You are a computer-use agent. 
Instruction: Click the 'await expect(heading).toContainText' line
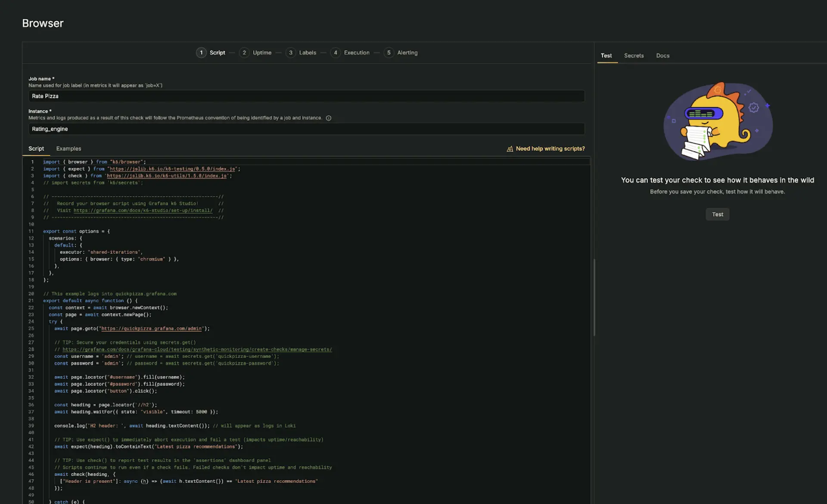[149, 447]
